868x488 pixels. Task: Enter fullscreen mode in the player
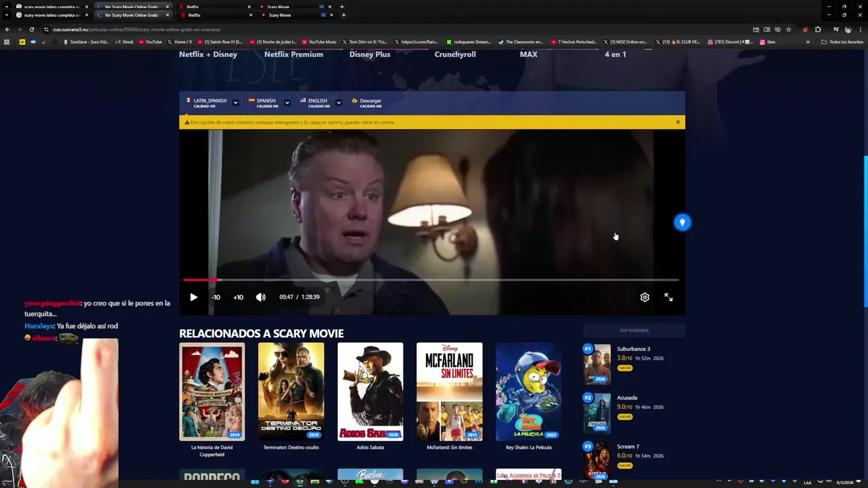[669, 297]
